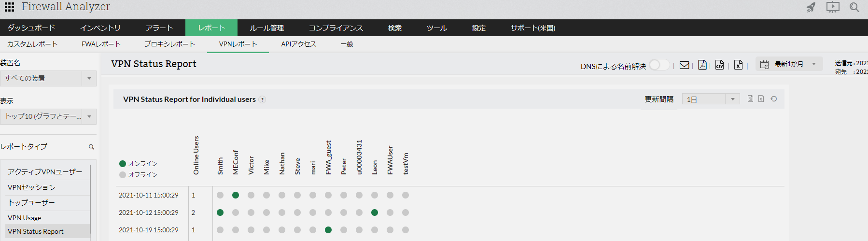Screen dimensions: 868x241
Task: Open the app grid launcher icon
Action: pos(9,7)
